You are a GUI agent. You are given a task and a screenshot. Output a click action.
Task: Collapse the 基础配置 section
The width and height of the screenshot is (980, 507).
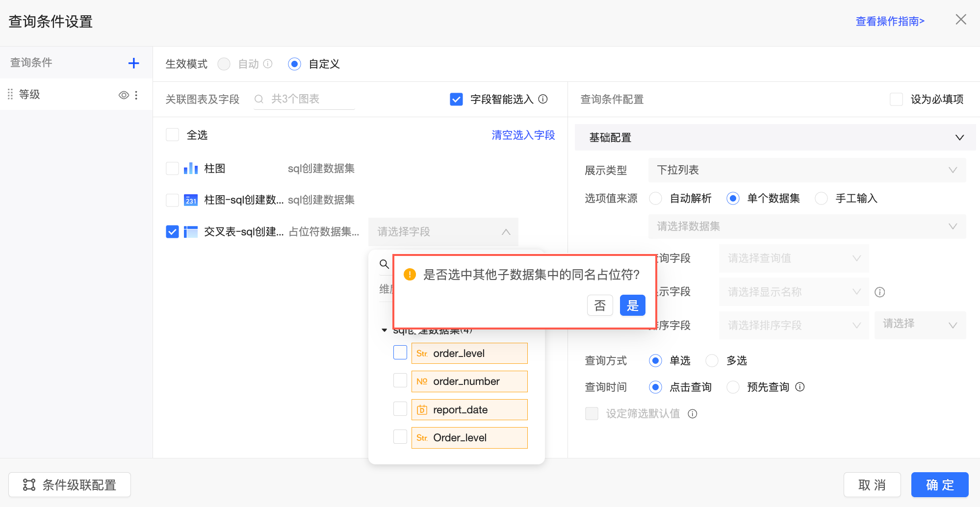(x=959, y=138)
